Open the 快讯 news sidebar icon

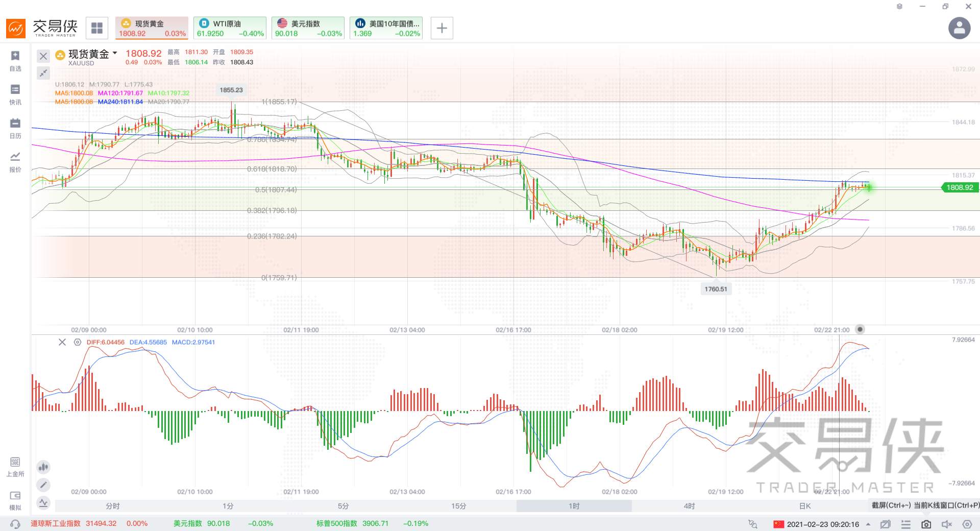pos(15,94)
